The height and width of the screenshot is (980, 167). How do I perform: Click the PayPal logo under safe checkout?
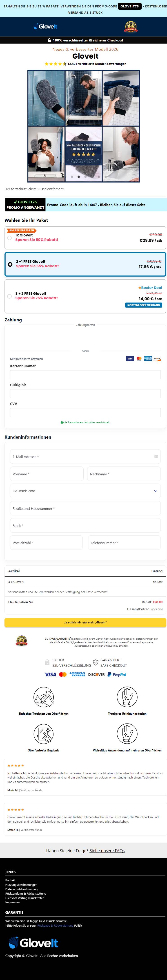tap(117, 675)
